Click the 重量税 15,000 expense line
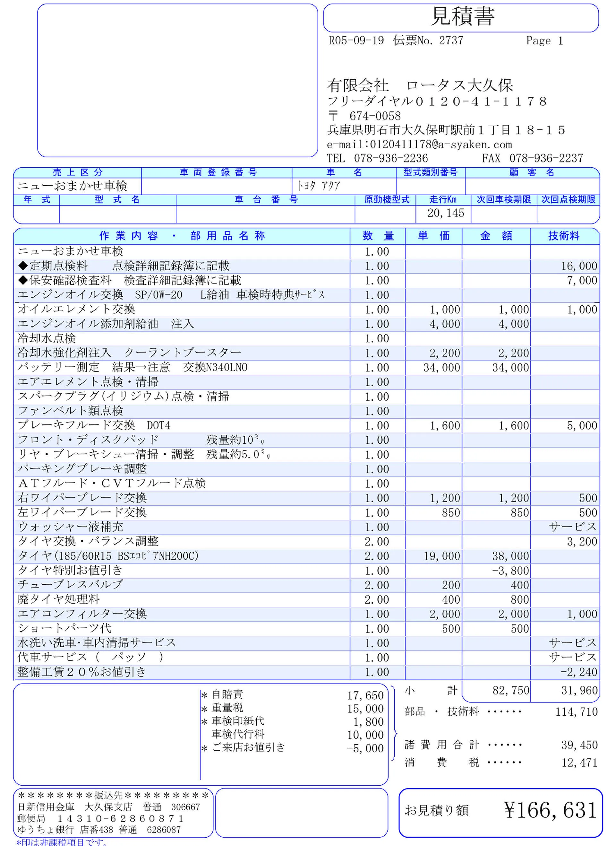Screen dimensions: 616x846 (x=292, y=708)
